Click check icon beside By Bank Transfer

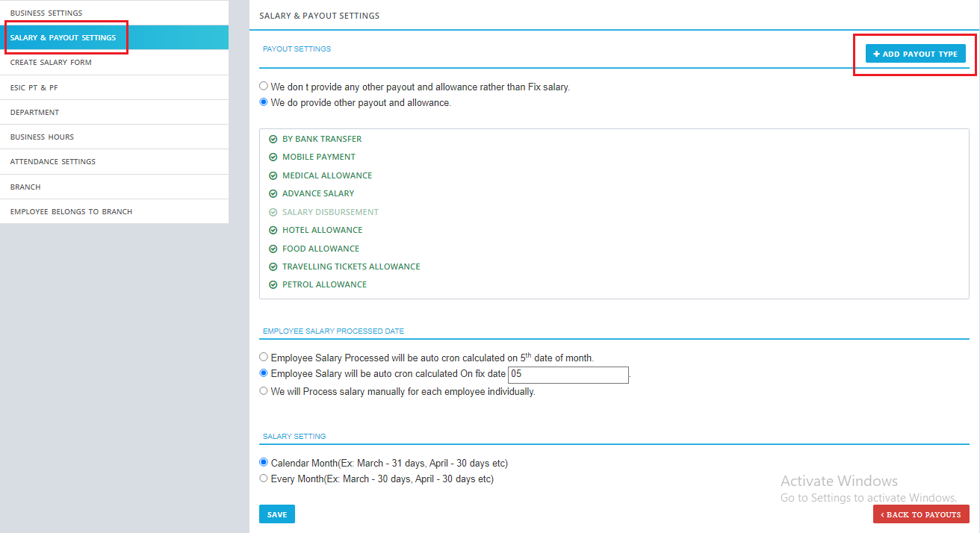(273, 140)
